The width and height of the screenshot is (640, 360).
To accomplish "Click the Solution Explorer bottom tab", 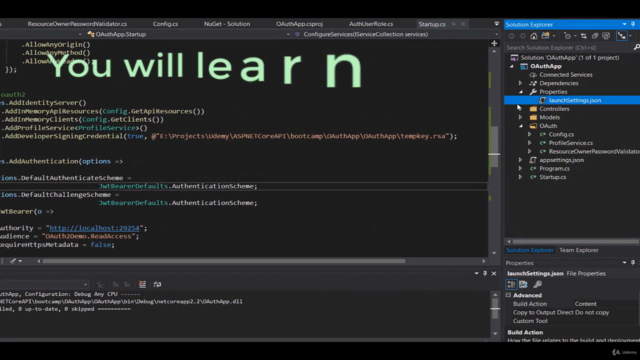I will 530,250.
